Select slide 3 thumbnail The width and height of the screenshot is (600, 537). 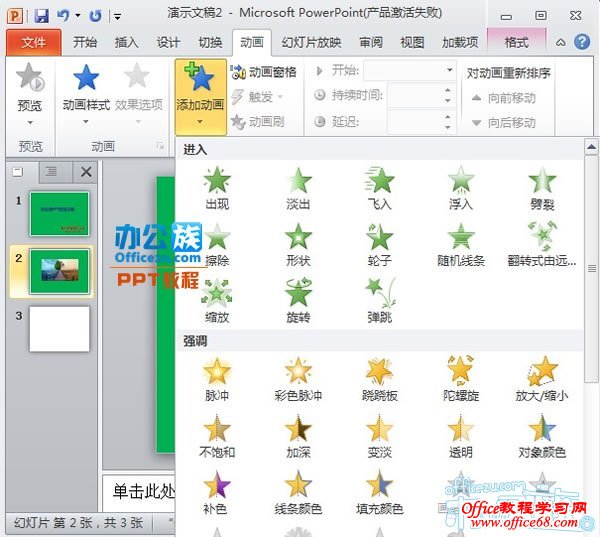tap(59, 328)
